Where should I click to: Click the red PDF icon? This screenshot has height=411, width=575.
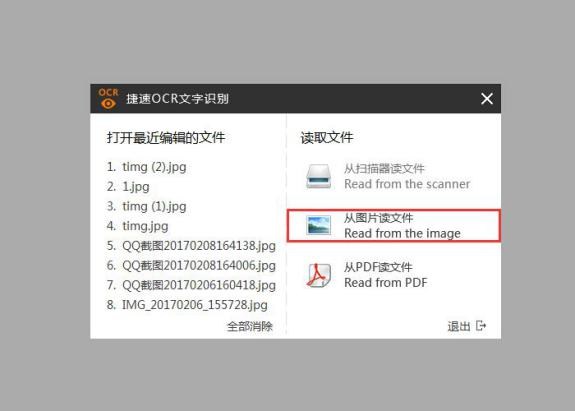(x=319, y=275)
